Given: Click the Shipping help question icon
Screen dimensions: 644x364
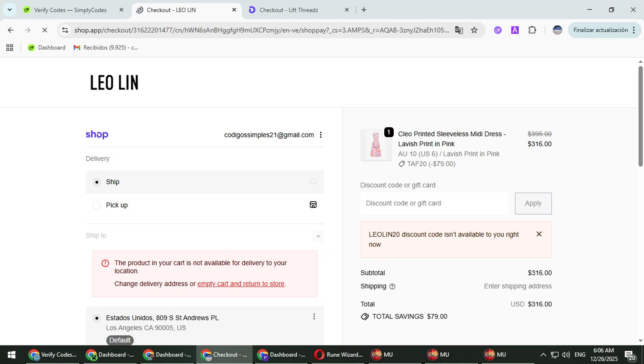Looking at the screenshot, I should (392, 287).
